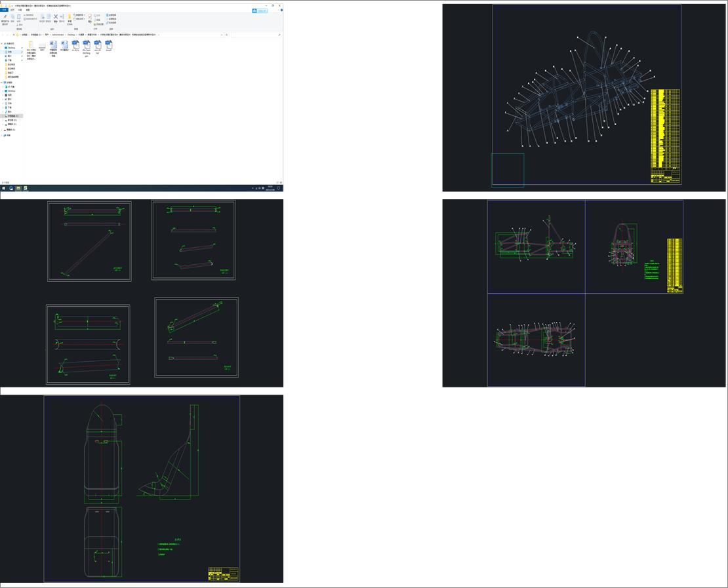728x588 pixels.
Task: Click Select all in the ribbon
Action: [x=111, y=15]
